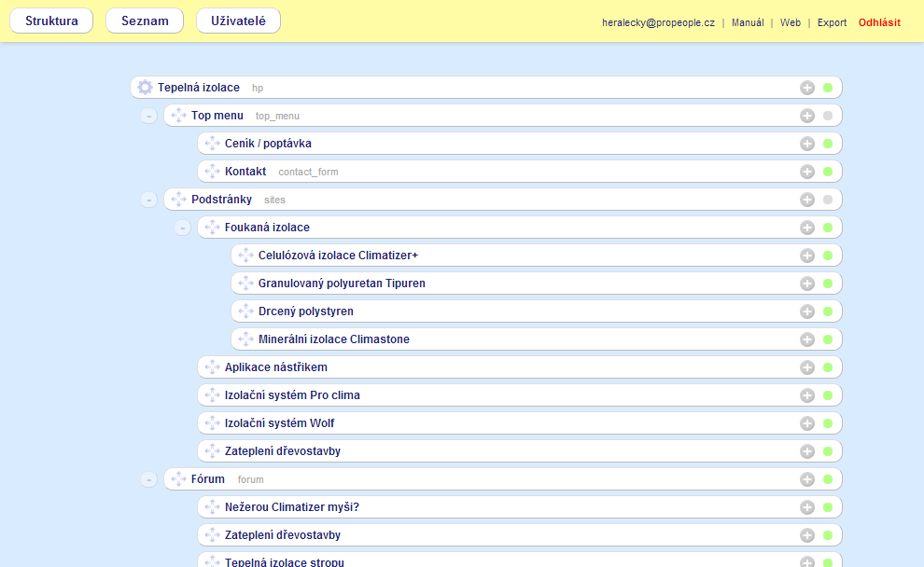Open the Manuál link
The width and height of the screenshot is (924, 567).
748,22
